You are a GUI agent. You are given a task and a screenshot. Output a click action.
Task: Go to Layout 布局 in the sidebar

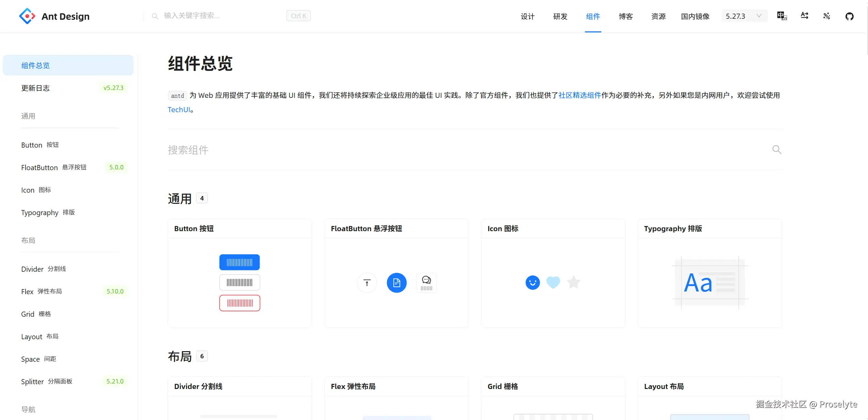[x=68, y=336]
